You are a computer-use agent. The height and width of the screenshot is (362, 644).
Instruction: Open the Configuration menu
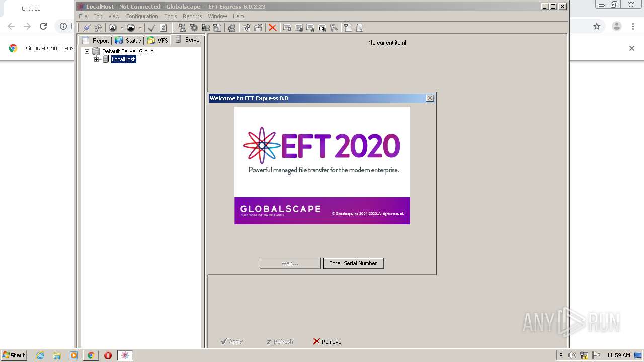(x=142, y=16)
